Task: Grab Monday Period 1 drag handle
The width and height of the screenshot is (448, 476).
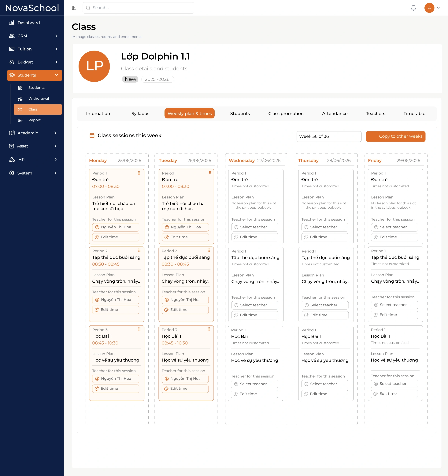Action: tap(139, 173)
